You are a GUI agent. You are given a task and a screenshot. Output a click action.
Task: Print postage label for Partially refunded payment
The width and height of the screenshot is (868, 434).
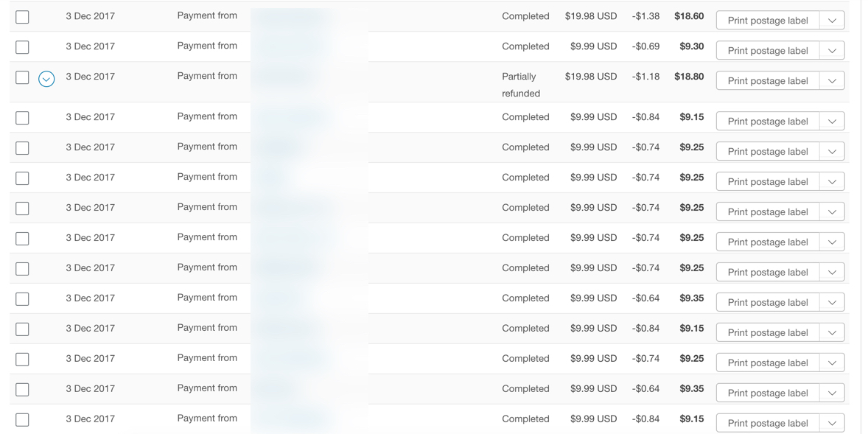pos(768,81)
